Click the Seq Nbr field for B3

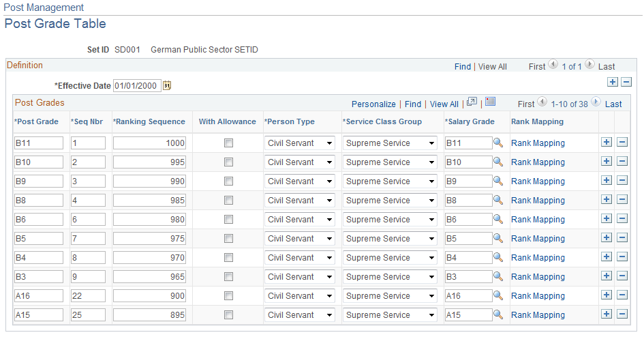(88, 276)
